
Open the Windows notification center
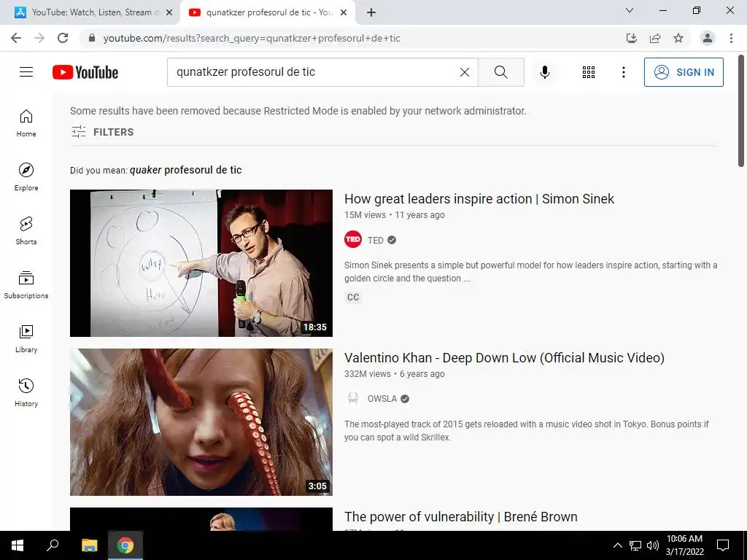point(723,545)
